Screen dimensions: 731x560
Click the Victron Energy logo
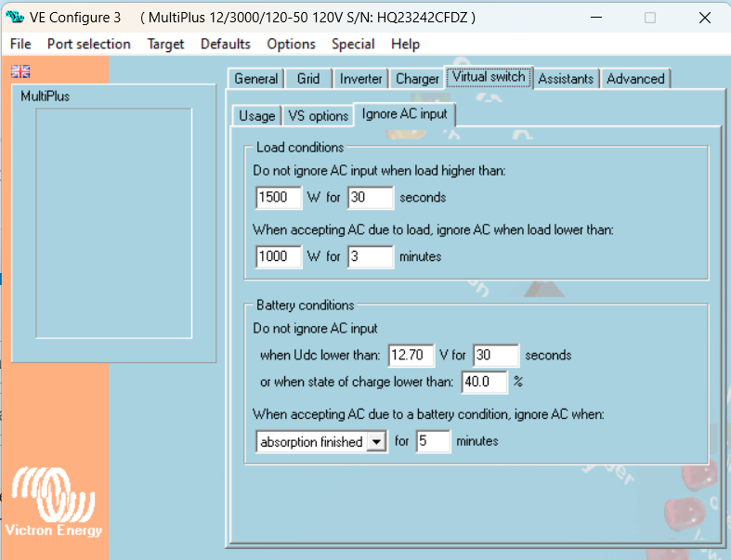click(x=53, y=502)
